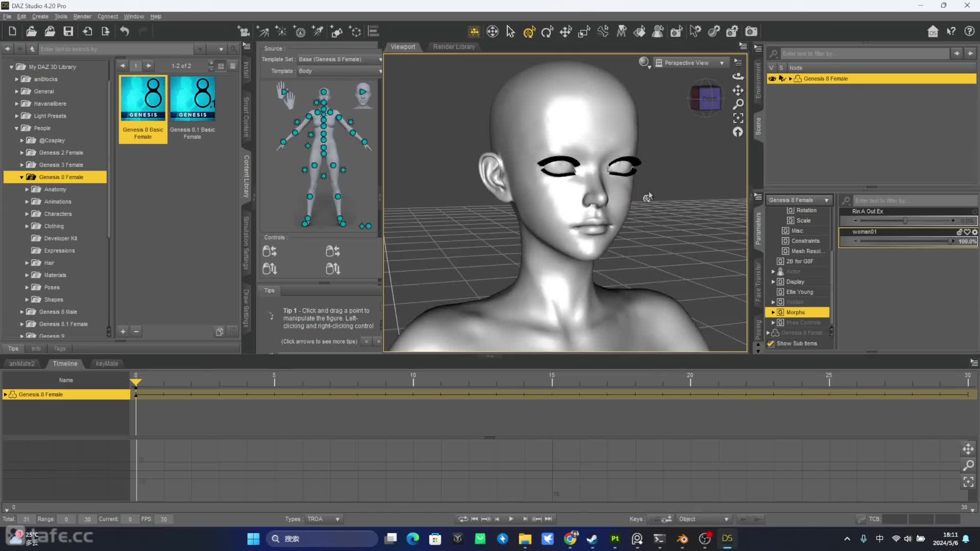This screenshot has width=980, height=551.
Task: Switch to Render Library tab
Action: tap(454, 47)
